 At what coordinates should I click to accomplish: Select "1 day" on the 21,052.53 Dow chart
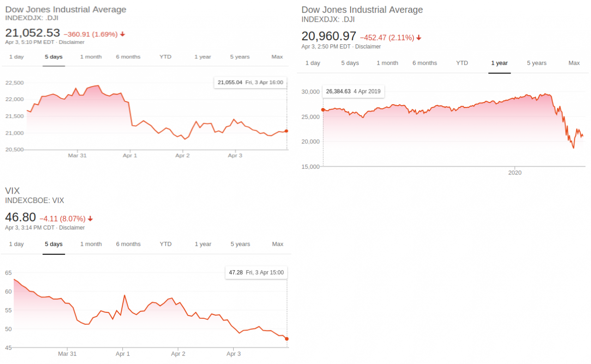(x=16, y=57)
